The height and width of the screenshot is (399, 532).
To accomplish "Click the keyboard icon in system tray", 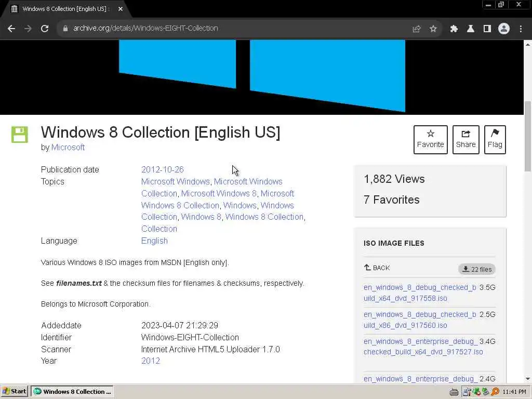I will tap(454, 392).
